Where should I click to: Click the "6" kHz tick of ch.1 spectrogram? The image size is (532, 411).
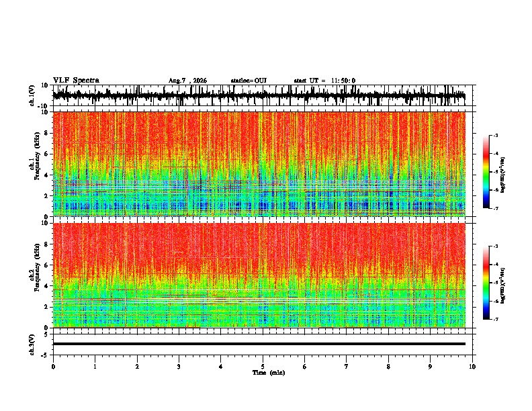pyautogui.click(x=46, y=154)
